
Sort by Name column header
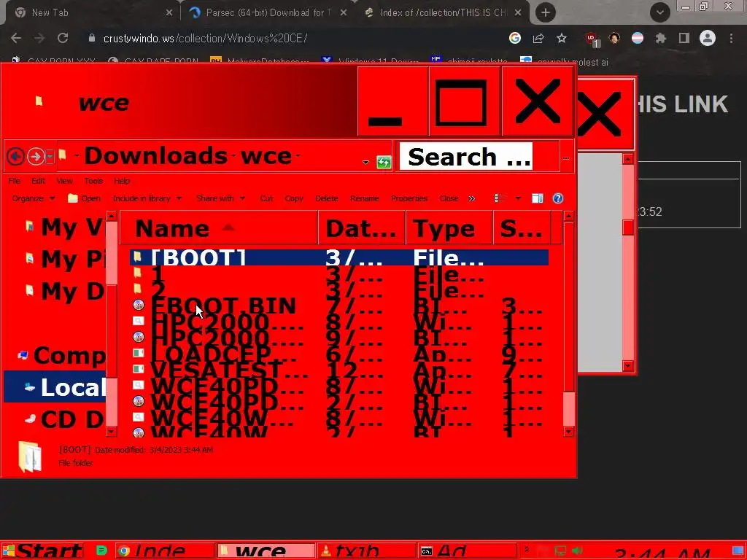click(219, 228)
